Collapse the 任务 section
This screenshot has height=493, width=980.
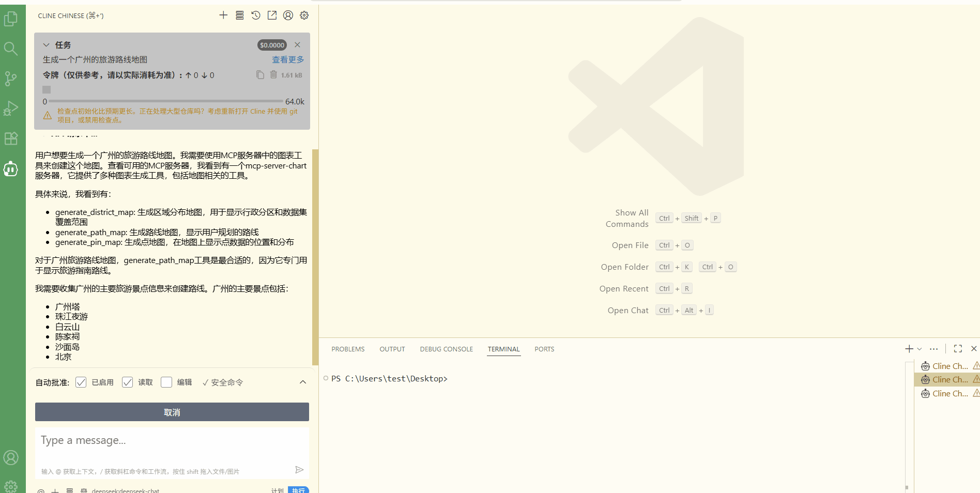tap(47, 45)
